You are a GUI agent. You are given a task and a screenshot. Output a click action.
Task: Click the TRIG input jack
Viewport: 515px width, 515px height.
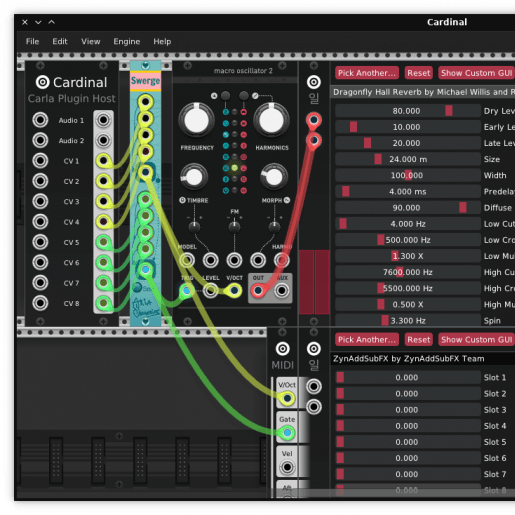187,291
